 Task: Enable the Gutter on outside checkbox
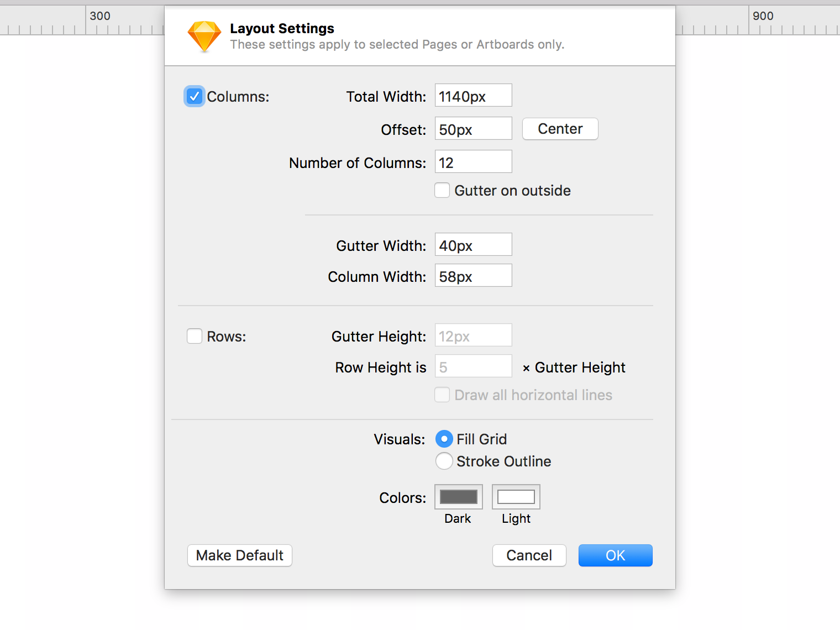coord(442,191)
